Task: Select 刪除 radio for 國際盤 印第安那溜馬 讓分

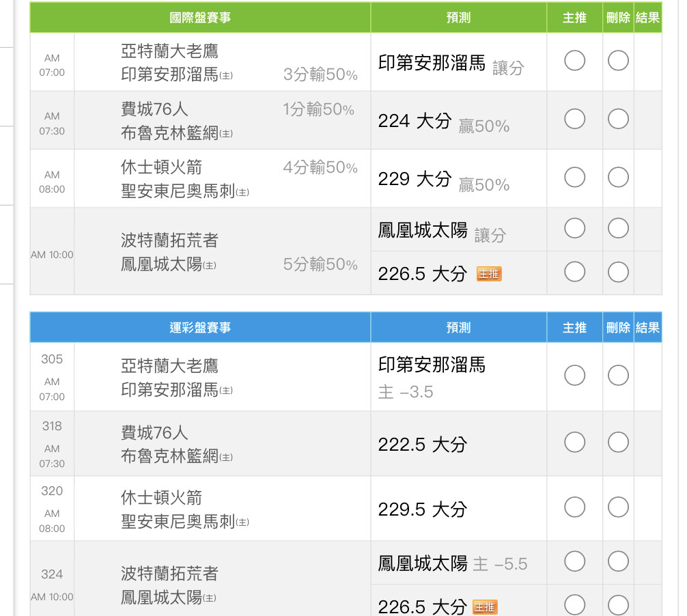Action: pos(618,61)
